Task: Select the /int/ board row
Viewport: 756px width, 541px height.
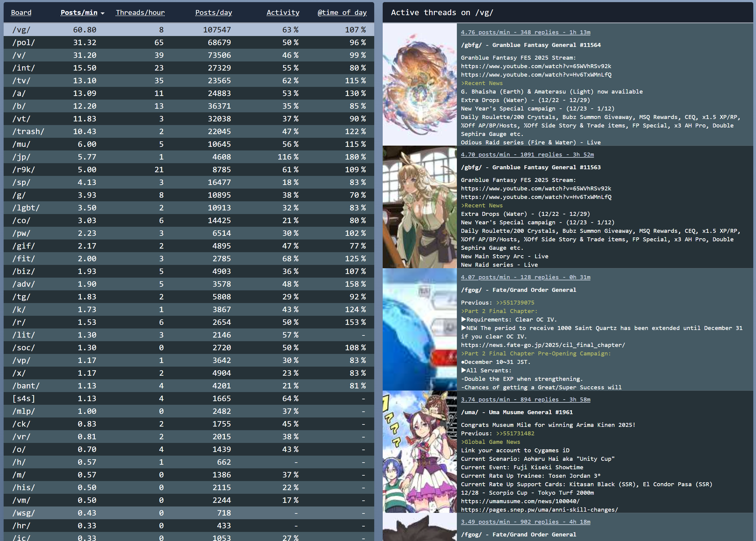Action: [23, 68]
